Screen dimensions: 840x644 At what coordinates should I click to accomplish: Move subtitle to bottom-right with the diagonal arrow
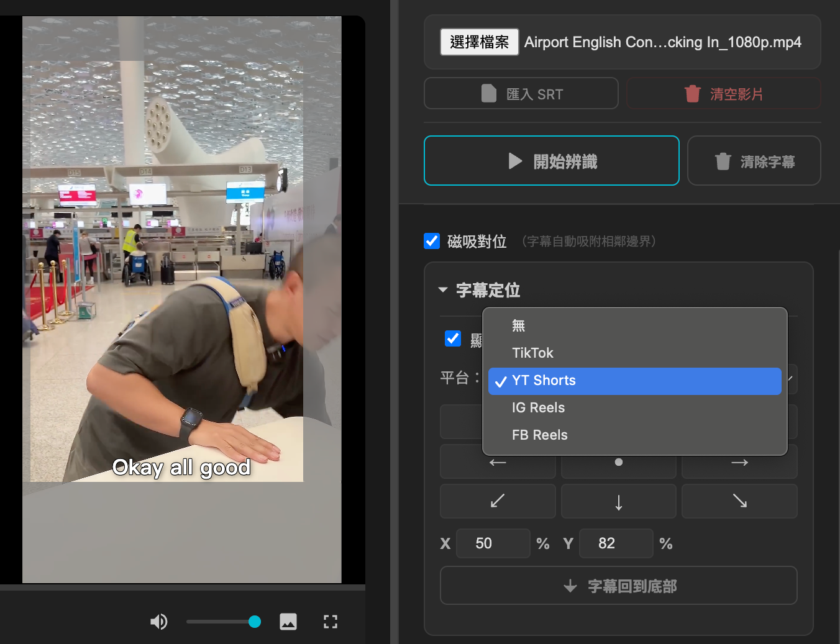click(x=739, y=501)
